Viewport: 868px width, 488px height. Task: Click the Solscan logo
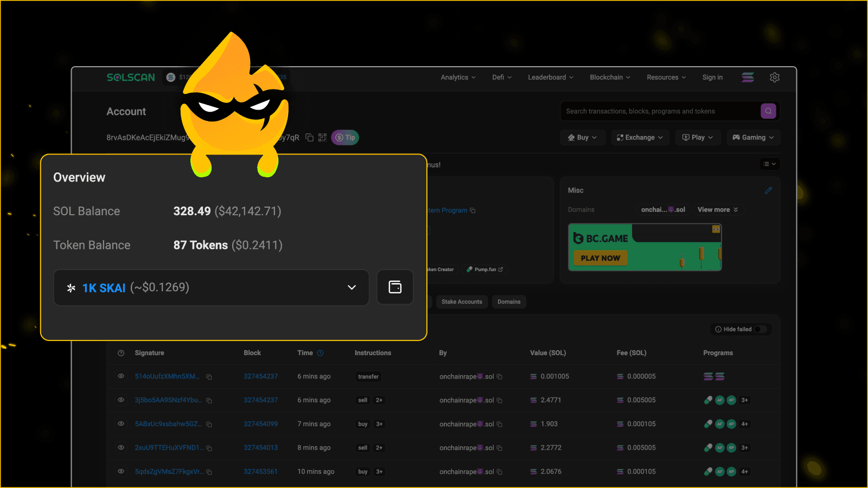tap(131, 78)
